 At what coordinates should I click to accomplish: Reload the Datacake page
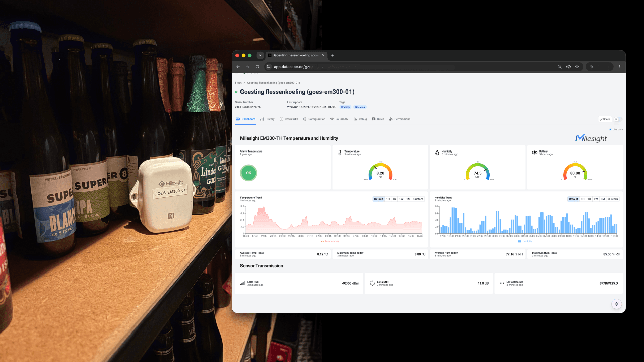tap(257, 67)
